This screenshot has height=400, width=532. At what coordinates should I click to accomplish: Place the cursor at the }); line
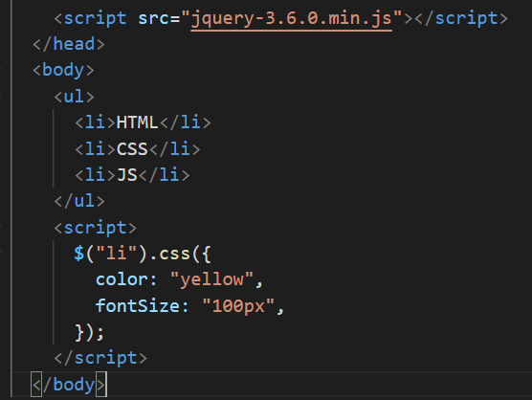89,332
